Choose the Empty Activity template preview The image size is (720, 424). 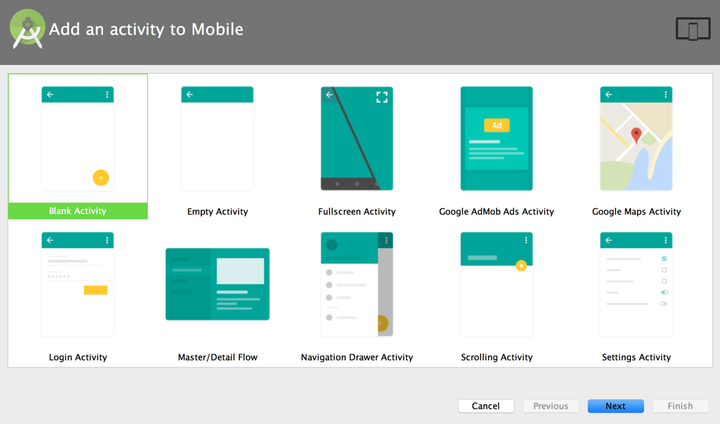[x=217, y=138]
